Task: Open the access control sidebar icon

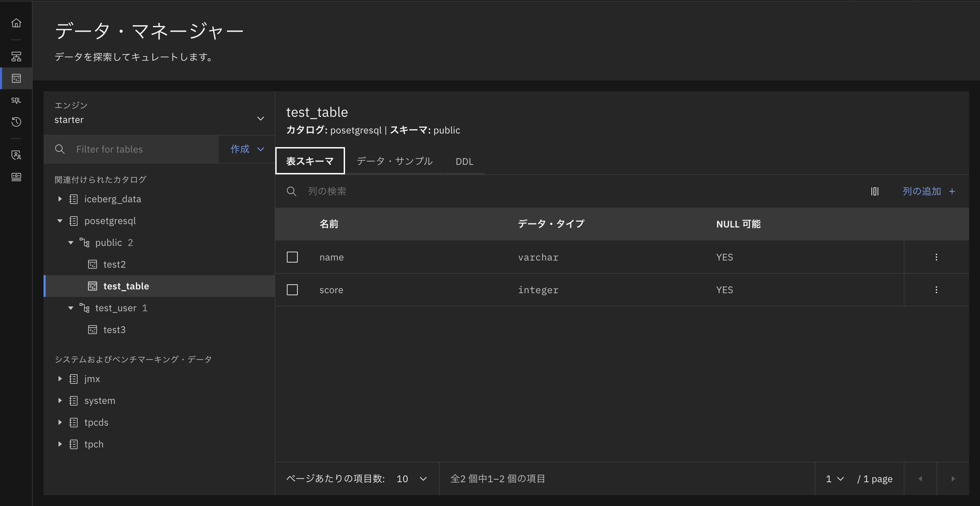Action: pyautogui.click(x=16, y=155)
